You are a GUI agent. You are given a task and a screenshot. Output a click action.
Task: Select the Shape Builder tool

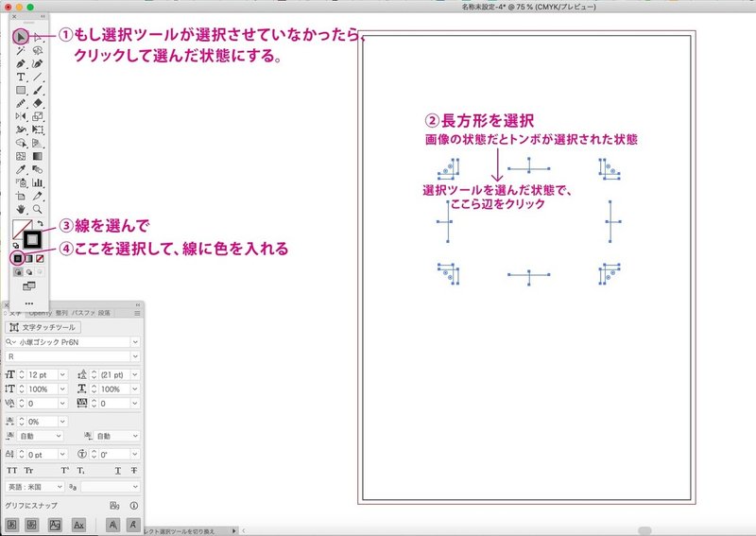(x=21, y=143)
